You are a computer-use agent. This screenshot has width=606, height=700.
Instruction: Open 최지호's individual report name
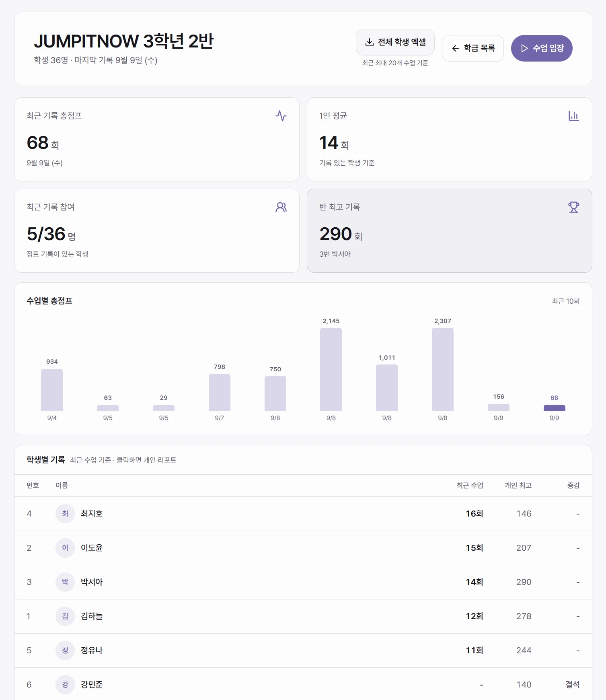(92, 514)
